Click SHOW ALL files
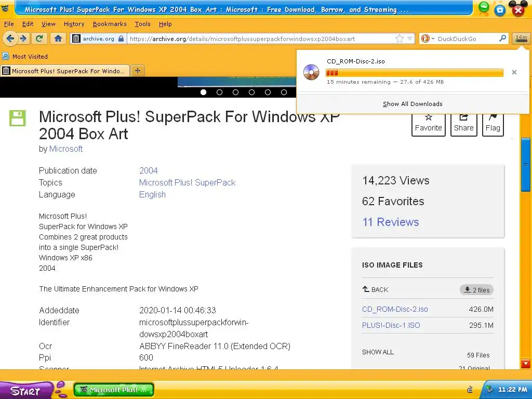532x399 pixels. click(378, 352)
